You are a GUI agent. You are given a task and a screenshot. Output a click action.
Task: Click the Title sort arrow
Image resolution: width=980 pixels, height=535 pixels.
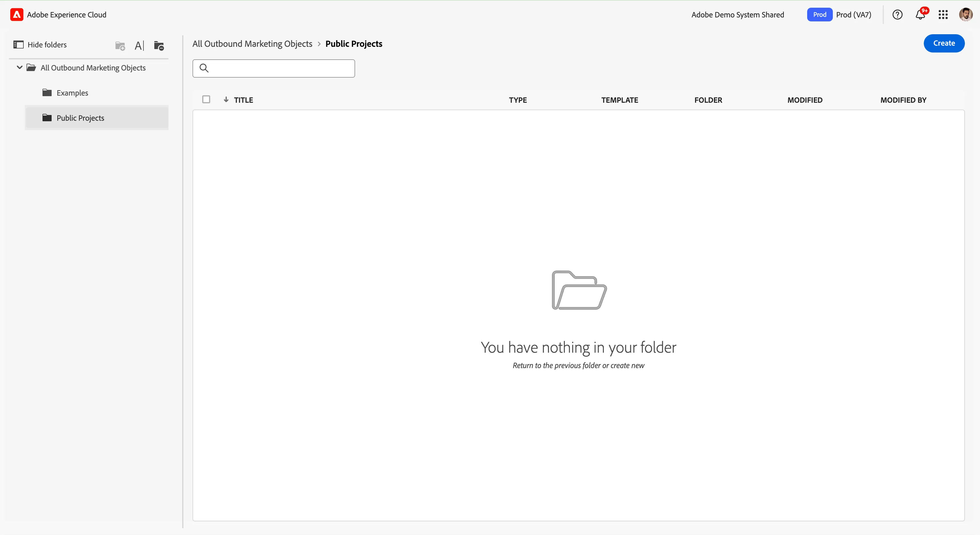tap(226, 99)
